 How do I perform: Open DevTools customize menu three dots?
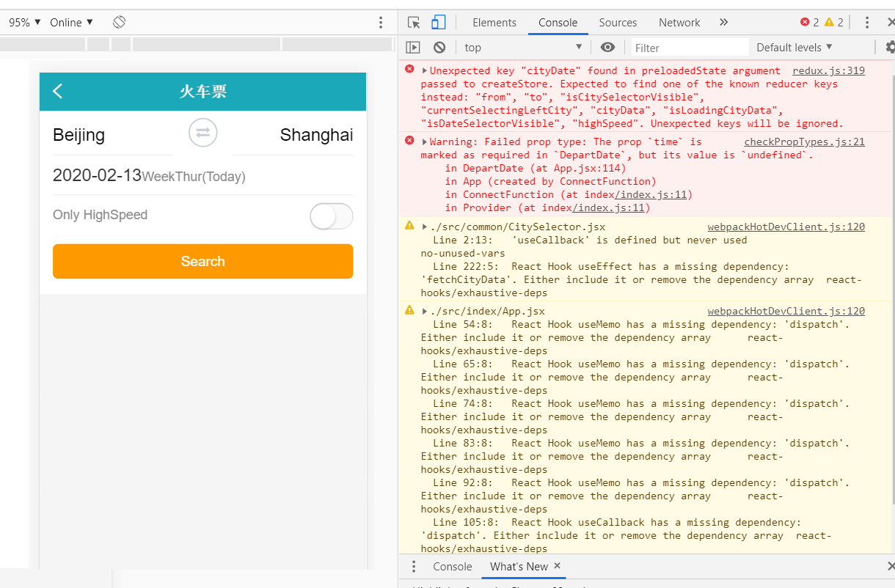tap(867, 23)
